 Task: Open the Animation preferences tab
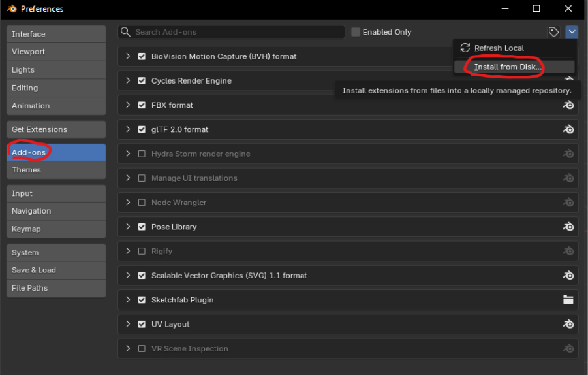click(x=56, y=106)
